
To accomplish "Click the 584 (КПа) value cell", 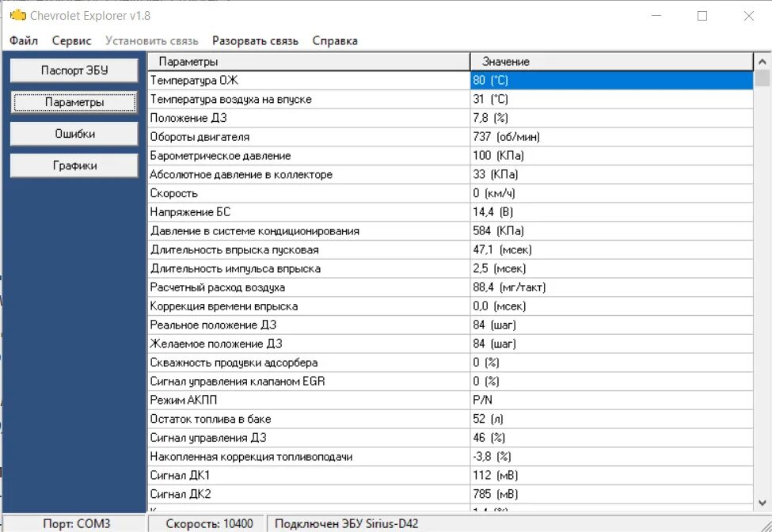I will pos(611,230).
